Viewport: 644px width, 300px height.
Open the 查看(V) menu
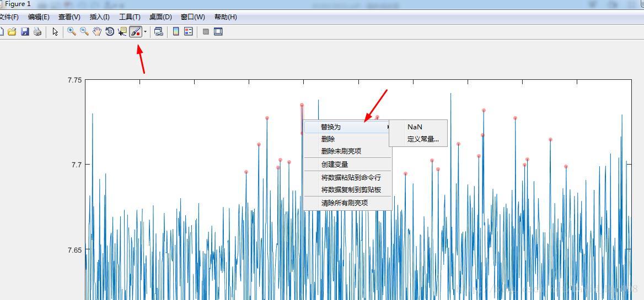[x=69, y=17]
